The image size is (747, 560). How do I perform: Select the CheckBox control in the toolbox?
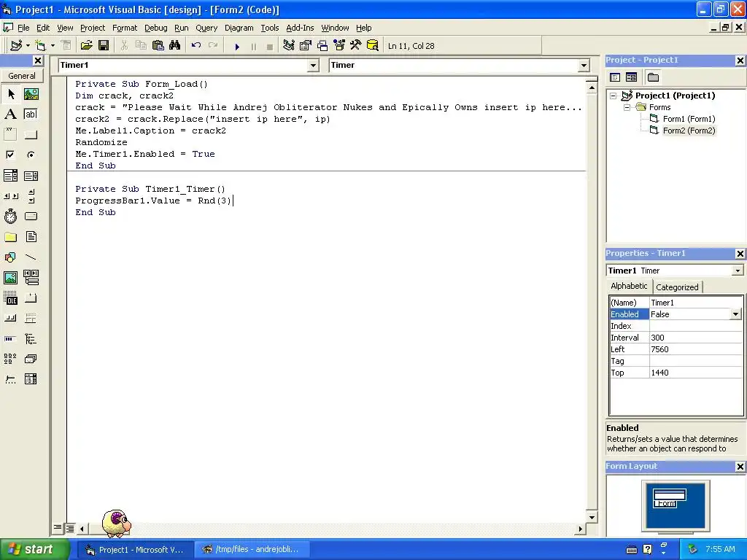[x=11, y=155]
